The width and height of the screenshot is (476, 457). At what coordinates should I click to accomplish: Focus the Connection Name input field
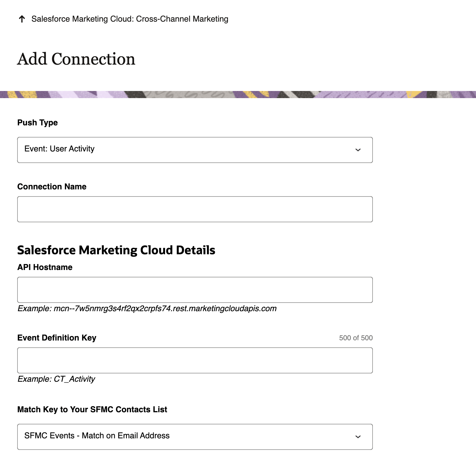(x=195, y=209)
